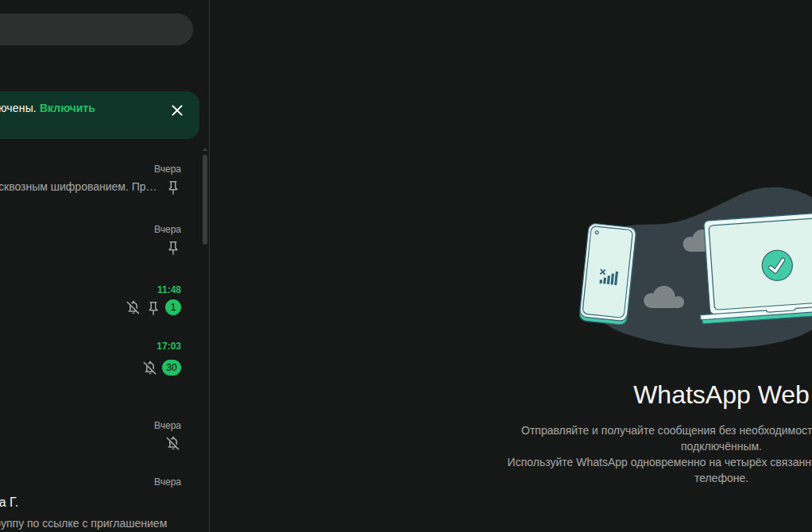Click pin icon on second Вчера chat
812x532 pixels.
pos(173,248)
